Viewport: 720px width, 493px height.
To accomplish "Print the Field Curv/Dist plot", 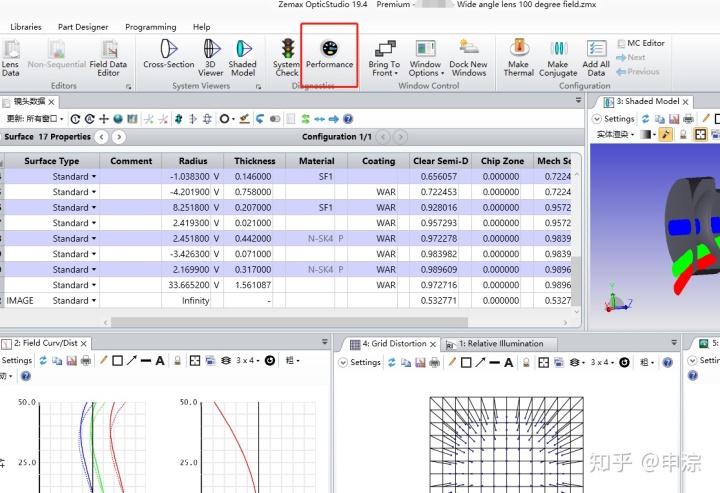I will (x=86, y=361).
